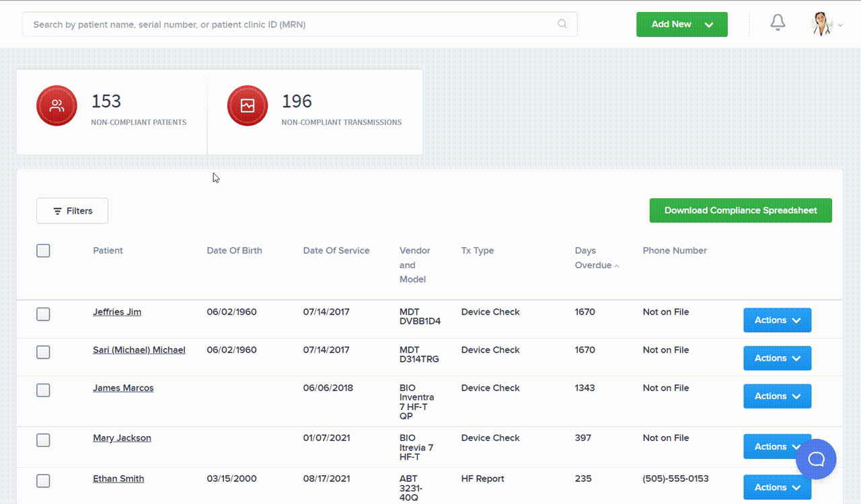Open the notifications bell

[777, 22]
